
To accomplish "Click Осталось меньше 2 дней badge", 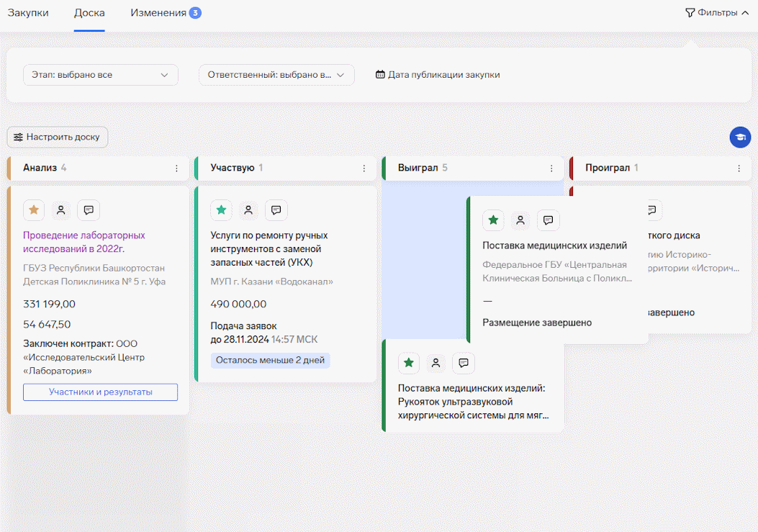I will click(270, 361).
